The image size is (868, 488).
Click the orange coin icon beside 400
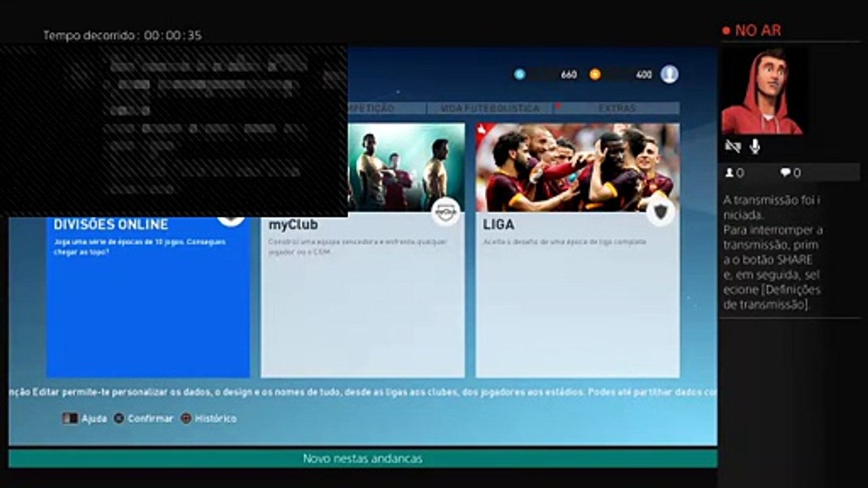(595, 75)
